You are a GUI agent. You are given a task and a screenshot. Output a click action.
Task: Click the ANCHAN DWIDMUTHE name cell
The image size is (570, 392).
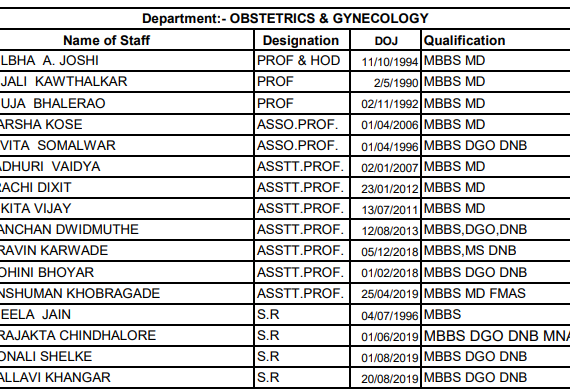[x=69, y=230]
